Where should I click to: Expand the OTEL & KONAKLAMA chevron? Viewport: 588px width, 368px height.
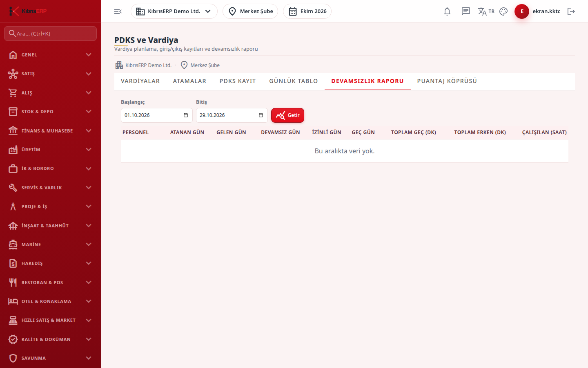coord(89,301)
